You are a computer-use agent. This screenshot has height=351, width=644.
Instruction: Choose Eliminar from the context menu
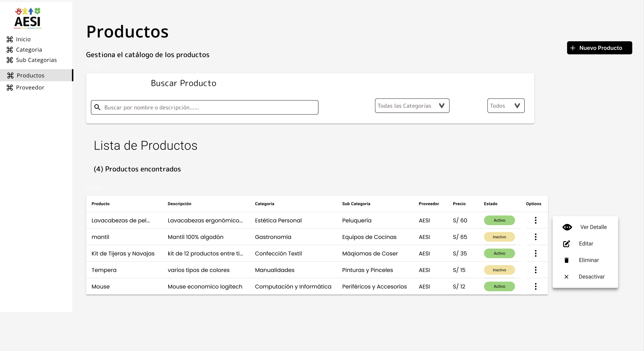pyautogui.click(x=585, y=260)
